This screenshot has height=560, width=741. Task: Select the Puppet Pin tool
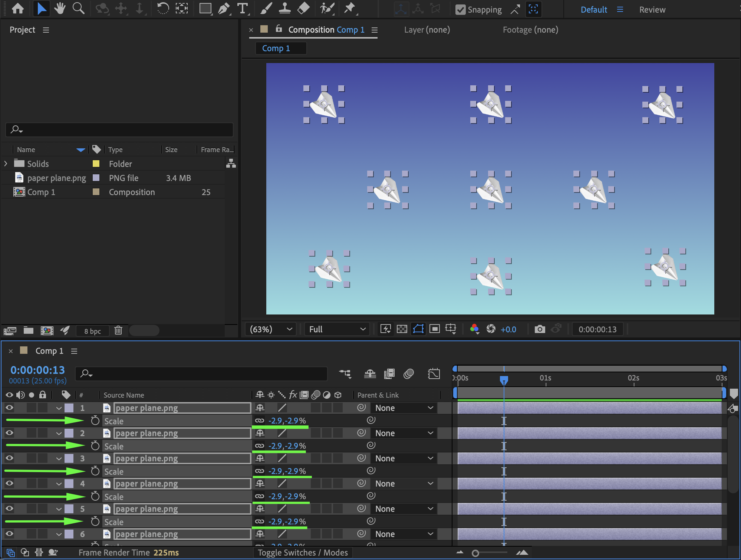click(x=349, y=9)
